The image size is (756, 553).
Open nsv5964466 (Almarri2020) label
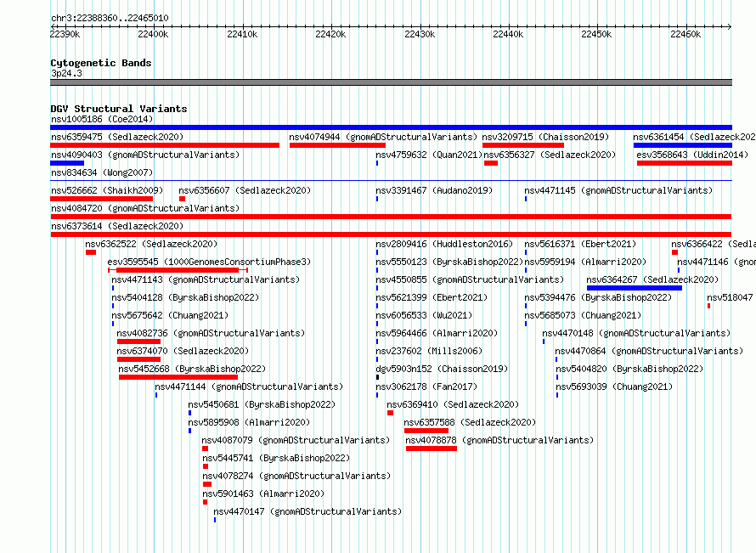[437, 333]
